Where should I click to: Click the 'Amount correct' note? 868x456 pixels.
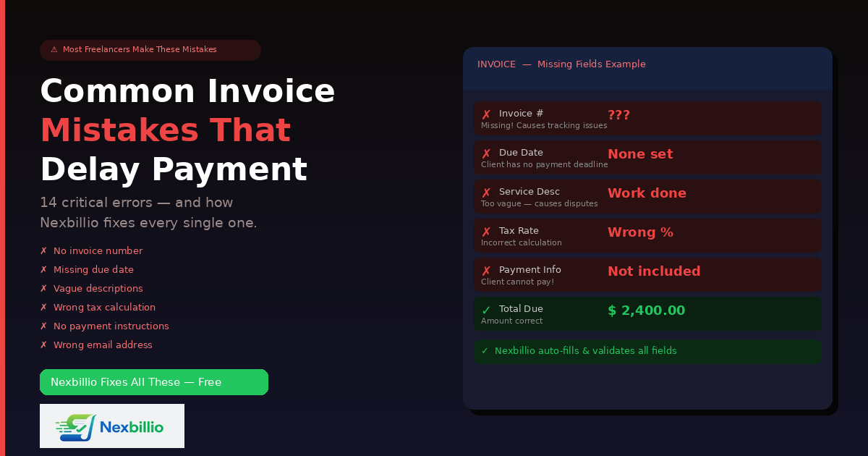(512, 321)
